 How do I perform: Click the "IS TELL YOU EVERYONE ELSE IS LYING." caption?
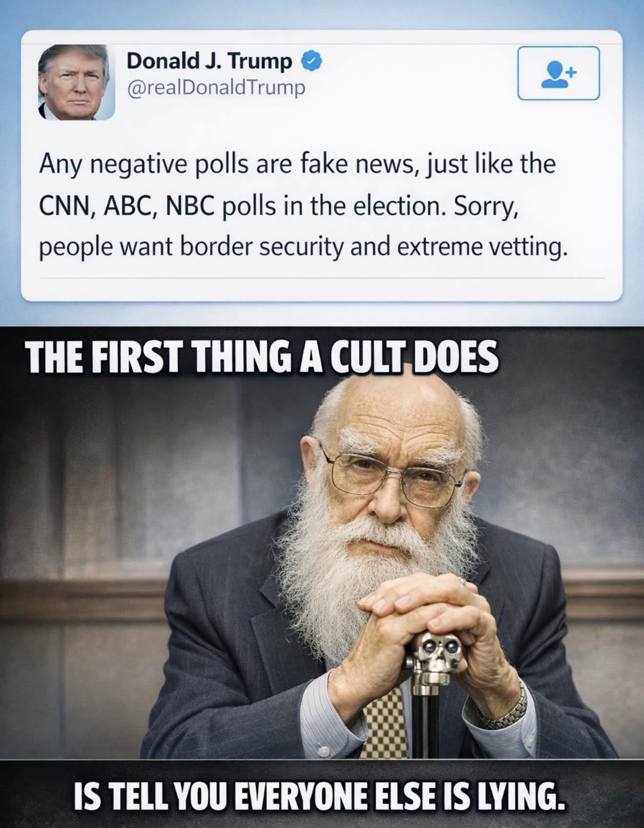click(321, 797)
